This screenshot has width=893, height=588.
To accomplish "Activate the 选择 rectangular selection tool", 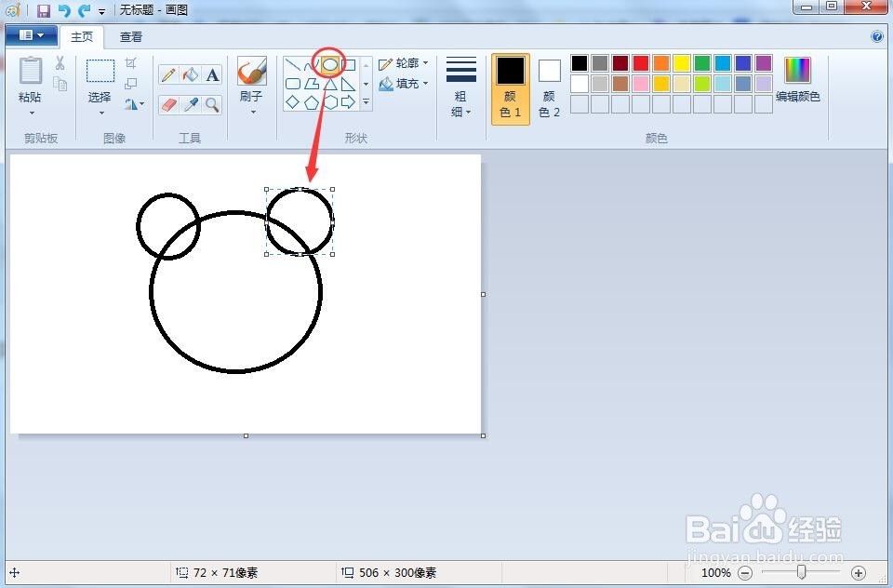I will click(x=100, y=72).
